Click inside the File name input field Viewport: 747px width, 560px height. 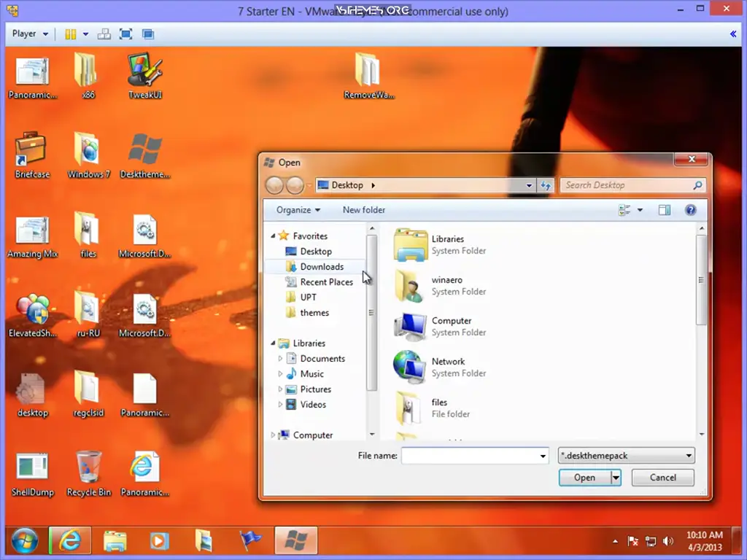[471, 455]
